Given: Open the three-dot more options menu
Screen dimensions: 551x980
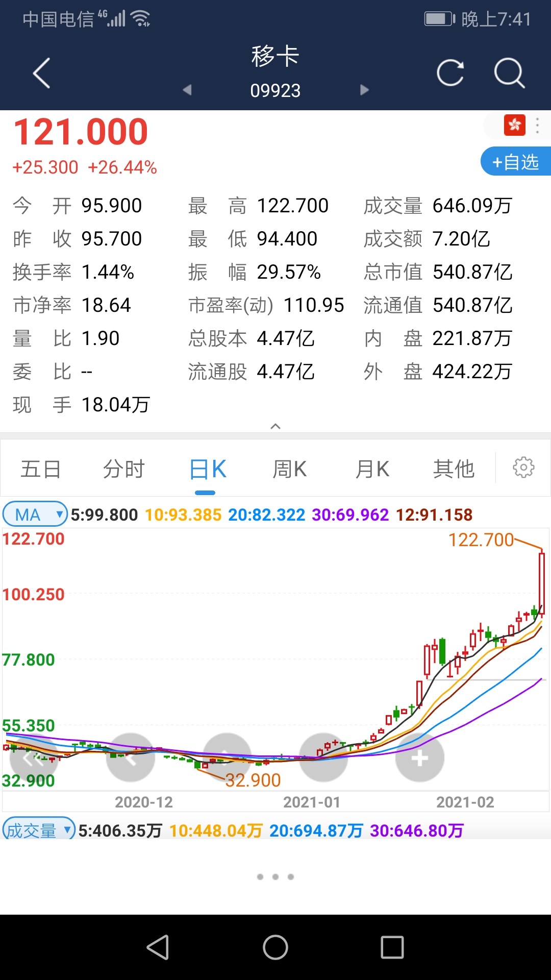Looking at the screenshot, I should point(537,126).
